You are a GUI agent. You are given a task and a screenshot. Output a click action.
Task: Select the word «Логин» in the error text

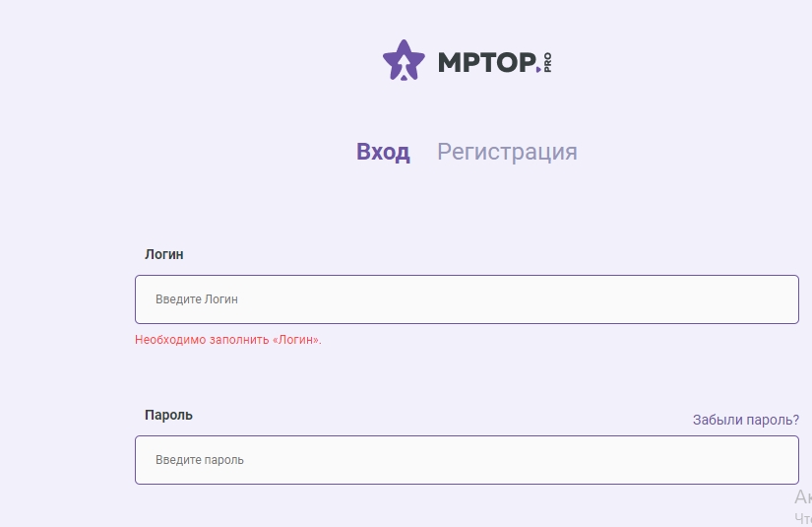[295, 340]
